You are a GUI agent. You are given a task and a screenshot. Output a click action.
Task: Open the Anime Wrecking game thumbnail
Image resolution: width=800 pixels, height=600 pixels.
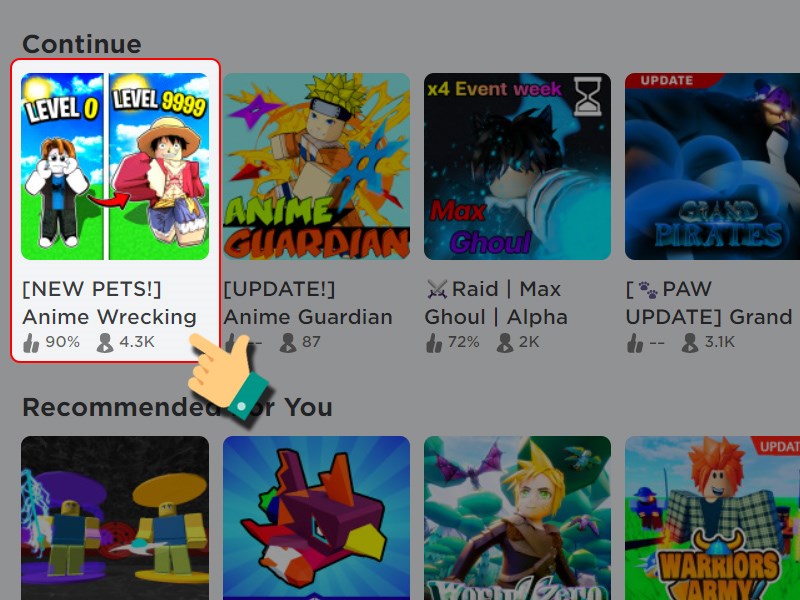point(115,166)
